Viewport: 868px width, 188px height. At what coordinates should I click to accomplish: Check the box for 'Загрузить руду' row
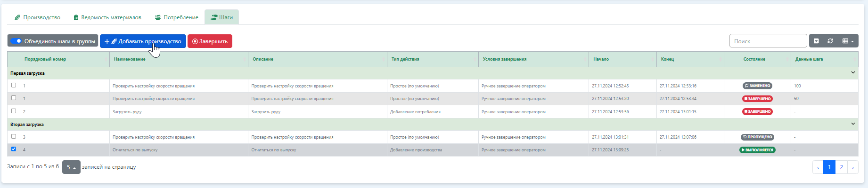pyautogui.click(x=14, y=111)
